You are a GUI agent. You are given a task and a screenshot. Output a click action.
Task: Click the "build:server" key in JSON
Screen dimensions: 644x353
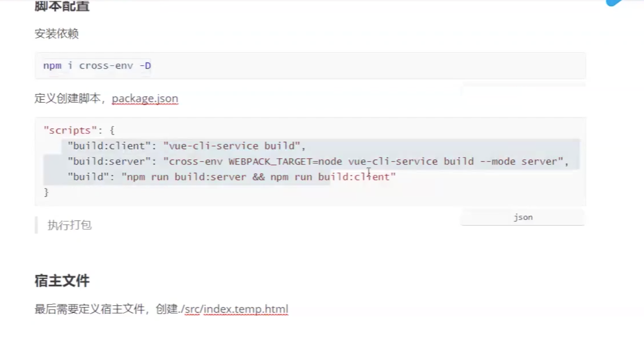point(106,161)
